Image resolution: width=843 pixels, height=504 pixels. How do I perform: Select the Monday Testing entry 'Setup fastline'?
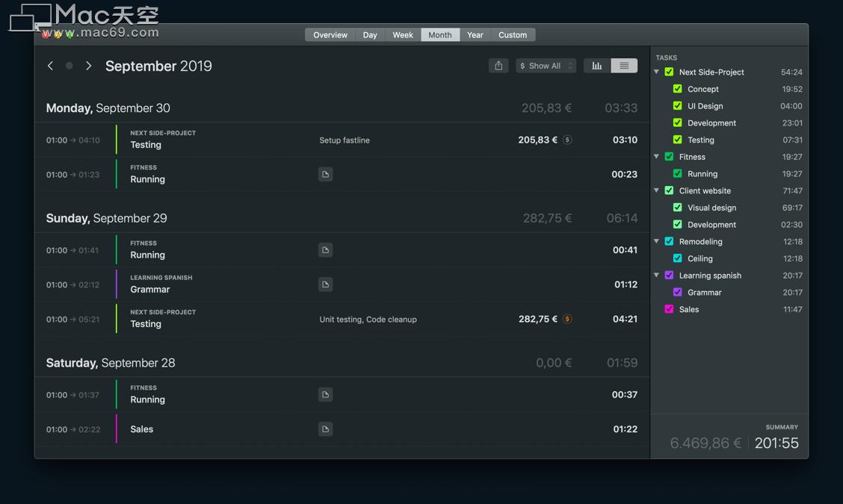tap(342, 140)
